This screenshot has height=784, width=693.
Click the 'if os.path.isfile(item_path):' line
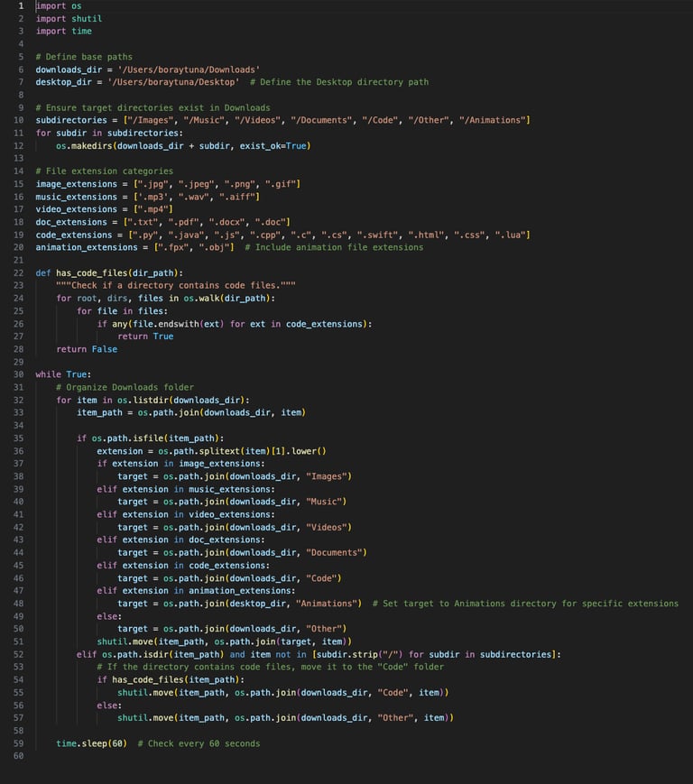tap(150, 438)
